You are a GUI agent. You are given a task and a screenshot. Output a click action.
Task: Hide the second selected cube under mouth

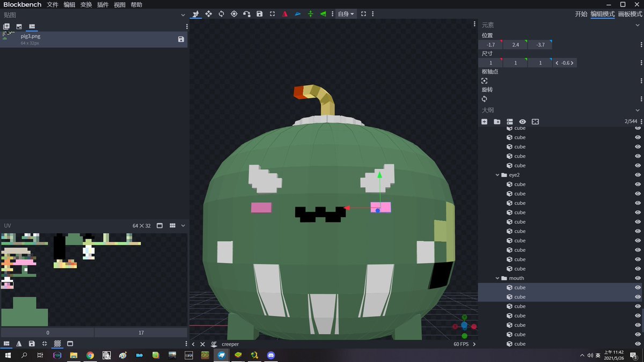(638, 297)
